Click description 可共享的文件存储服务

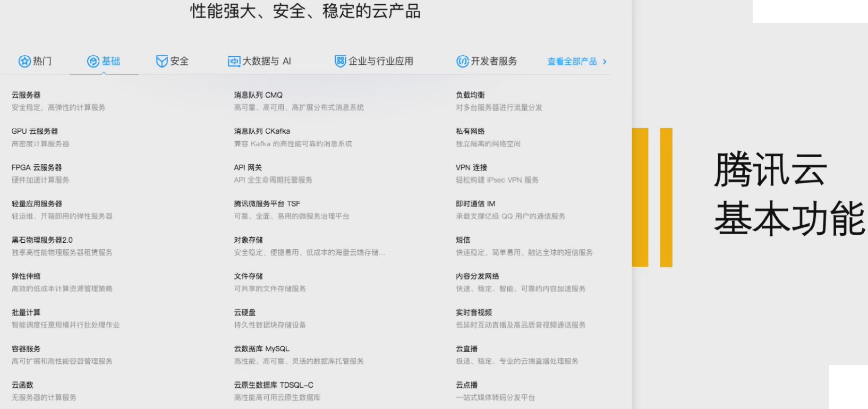pyautogui.click(x=270, y=288)
